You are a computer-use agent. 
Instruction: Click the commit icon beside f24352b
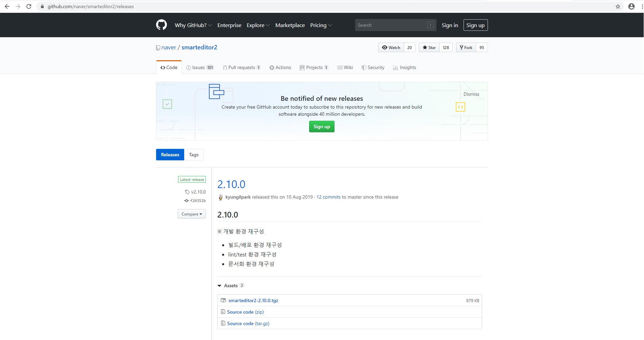(187, 201)
